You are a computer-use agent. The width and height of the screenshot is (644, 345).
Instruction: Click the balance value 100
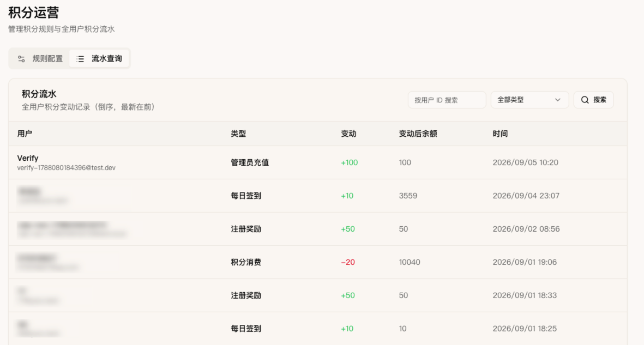pos(405,162)
